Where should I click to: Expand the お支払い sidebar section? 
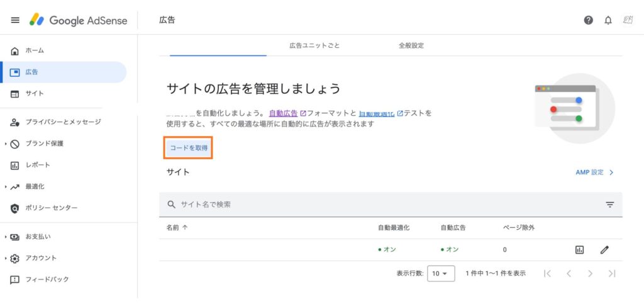coord(38,237)
